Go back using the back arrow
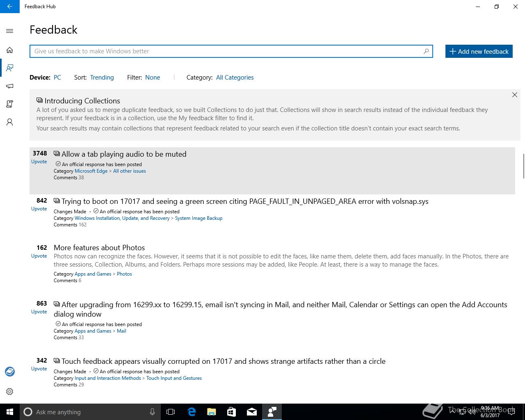 (x=10, y=7)
